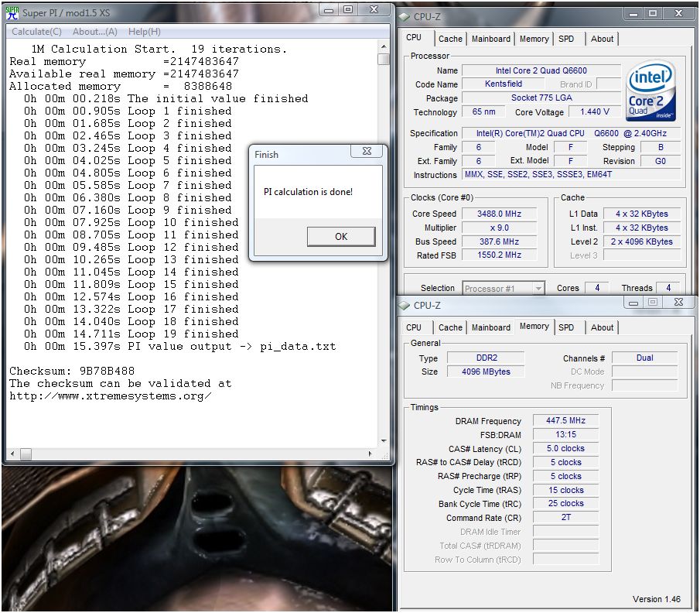Switch to SPD tab in lower CPU-Z window
The width and height of the screenshot is (700, 613).
566,327
